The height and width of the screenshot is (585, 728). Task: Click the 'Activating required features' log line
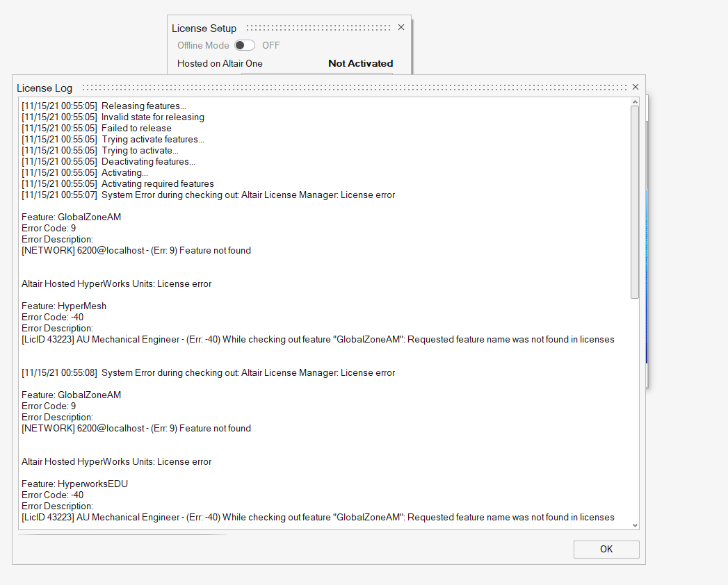(x=118, y=183)
